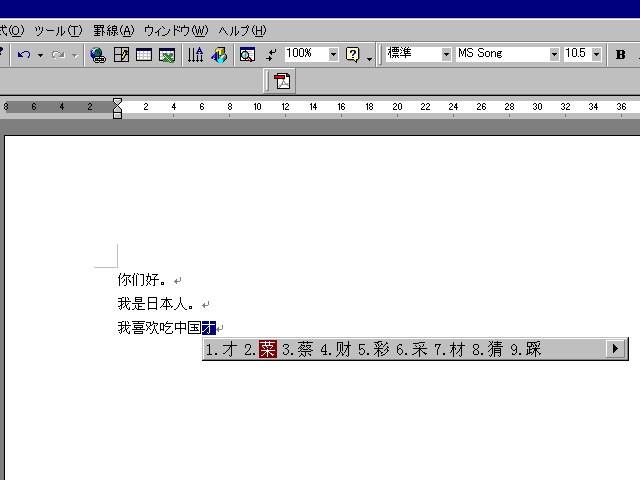Click the Columns layout icon

(196, 55)
